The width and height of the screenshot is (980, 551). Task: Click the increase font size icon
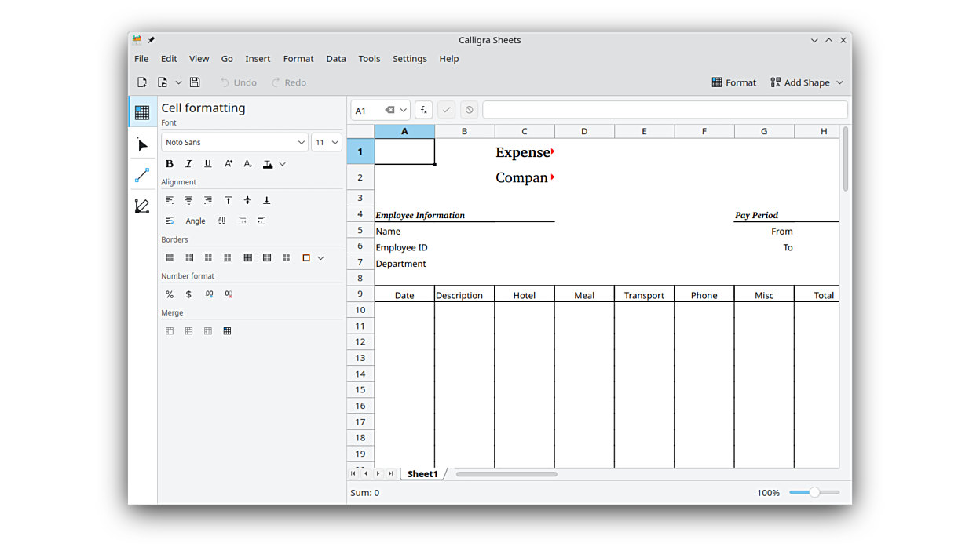pos(229,164)
